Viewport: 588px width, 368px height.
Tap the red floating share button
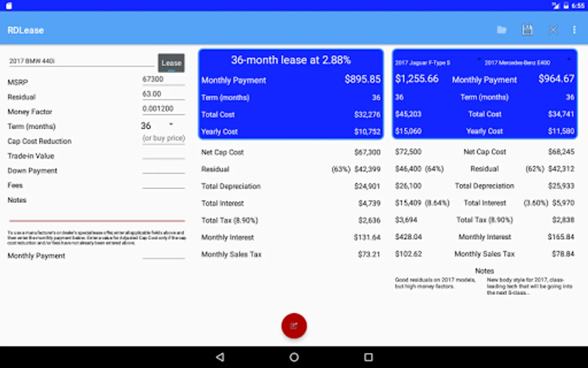294,326
